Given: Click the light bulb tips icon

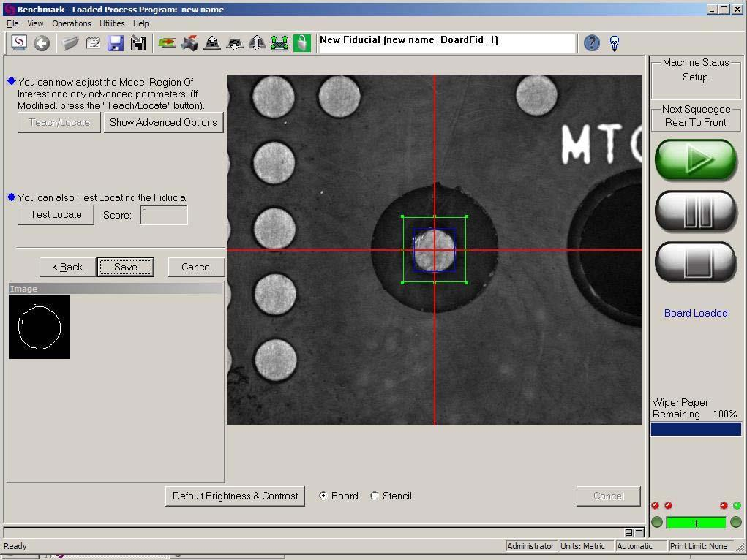Looking at the screenshot, I should coord(615,43).
